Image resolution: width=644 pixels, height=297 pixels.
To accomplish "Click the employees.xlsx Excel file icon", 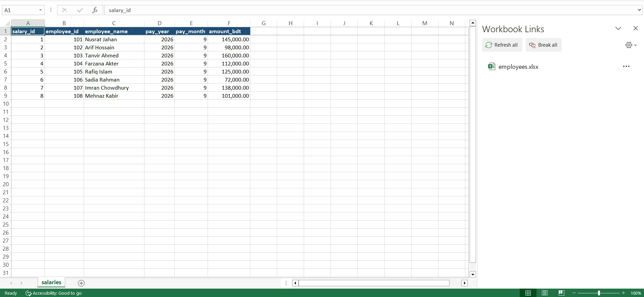I will [x=491, y=66].
